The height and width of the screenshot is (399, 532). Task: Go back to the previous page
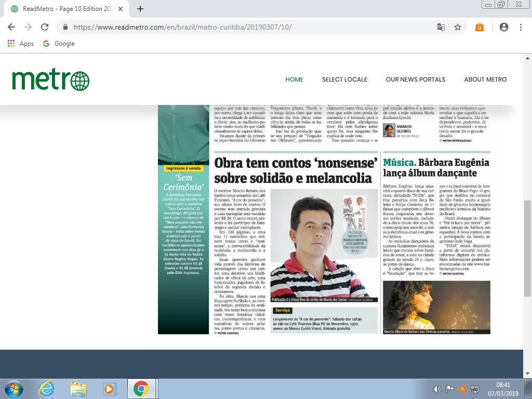pyautogui.click(x=11, y=27)
